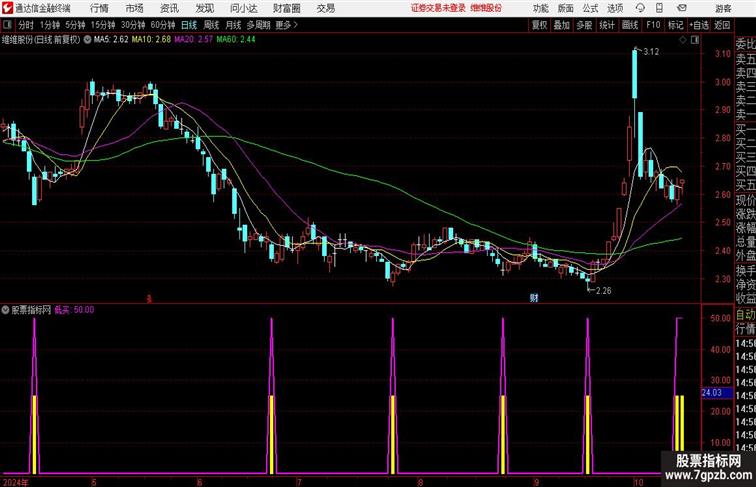The width and height of the screenshot is (756, 487).
Task: Click the 游客 guest account label
Action: 723,8
